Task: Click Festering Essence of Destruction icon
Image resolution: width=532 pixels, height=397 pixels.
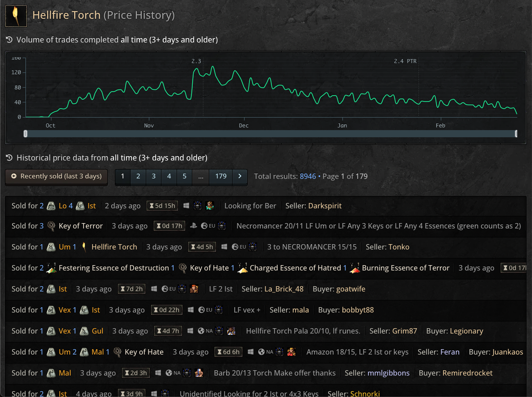Action: coord(51,268)
